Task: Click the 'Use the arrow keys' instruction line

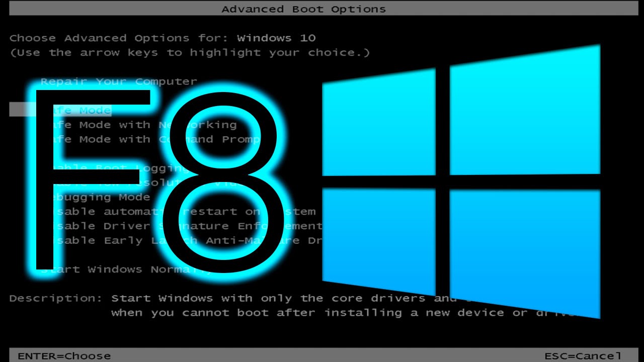Action: point(190,53)
